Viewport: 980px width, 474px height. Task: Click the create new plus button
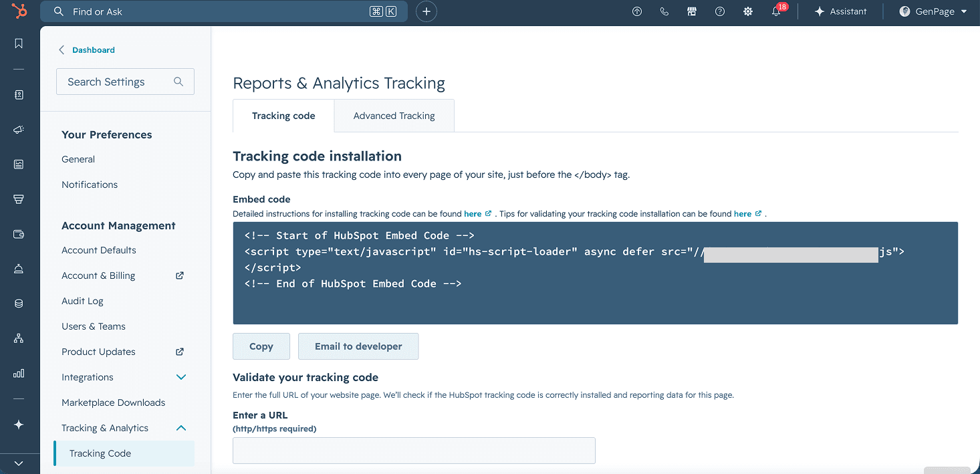click(x=426, y=11)
